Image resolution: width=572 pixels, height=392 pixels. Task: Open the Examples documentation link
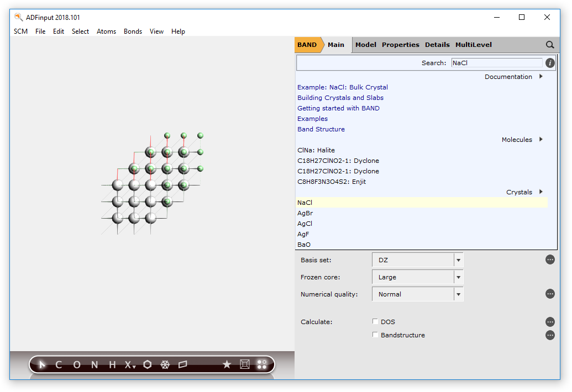tap(313, 119)
